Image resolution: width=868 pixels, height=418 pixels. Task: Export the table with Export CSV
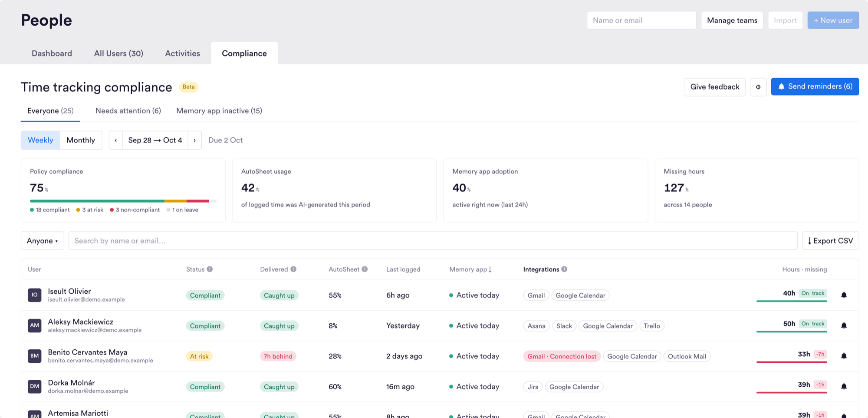click(x=831, y=241)
